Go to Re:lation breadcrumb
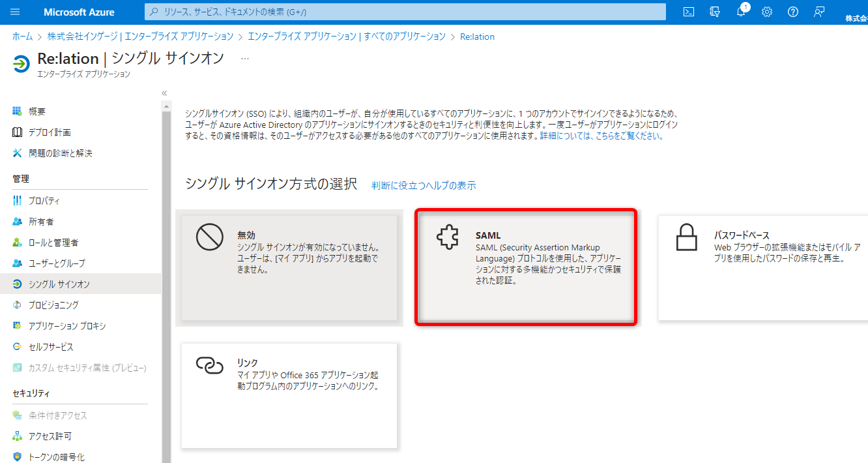868x463 pixels. pyautogui.click(x=477, y=37)
